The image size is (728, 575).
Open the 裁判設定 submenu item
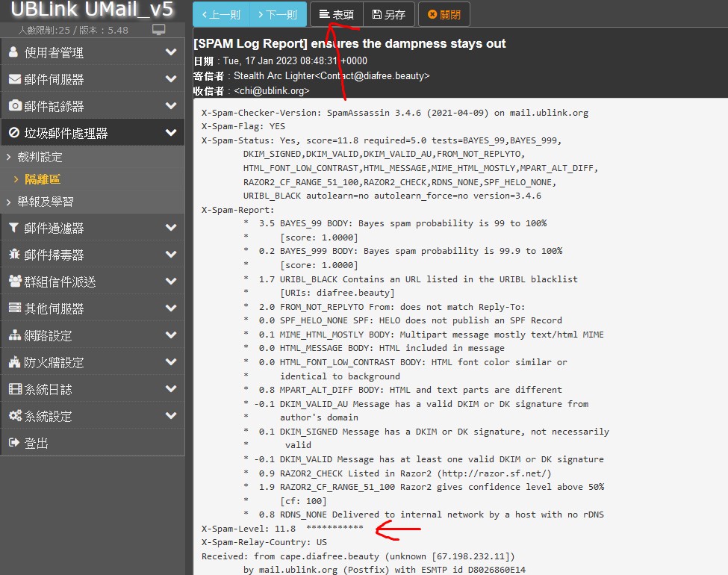[x=40, y=158]
